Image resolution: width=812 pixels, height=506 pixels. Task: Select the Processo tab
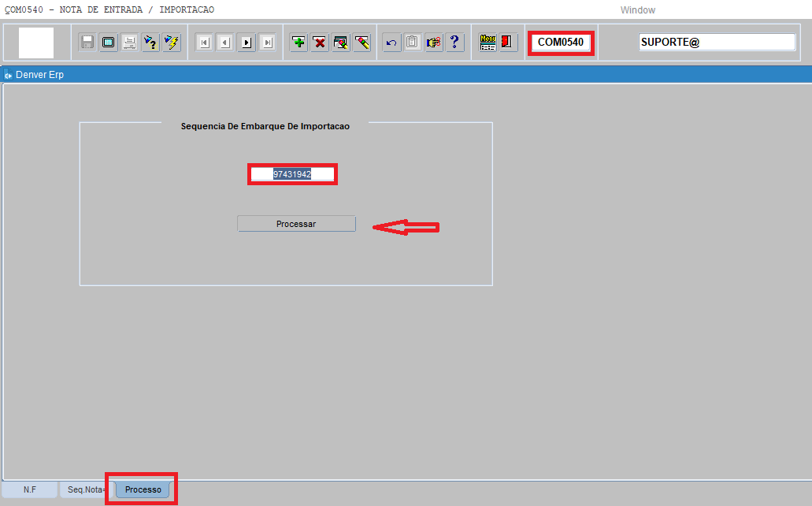coord(143,489)
